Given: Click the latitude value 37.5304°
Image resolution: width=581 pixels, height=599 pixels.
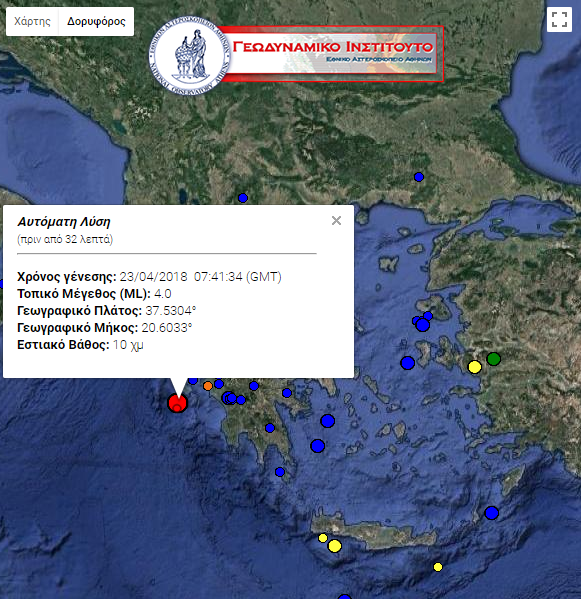Looking at the screenshot, I should [170, 311].
